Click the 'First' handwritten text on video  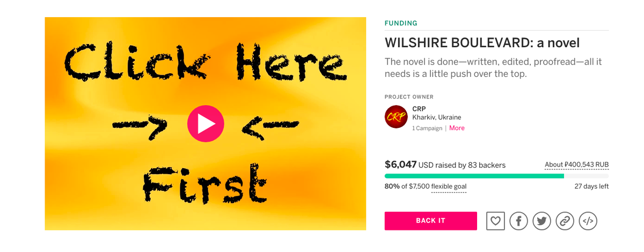pos(204,182)
